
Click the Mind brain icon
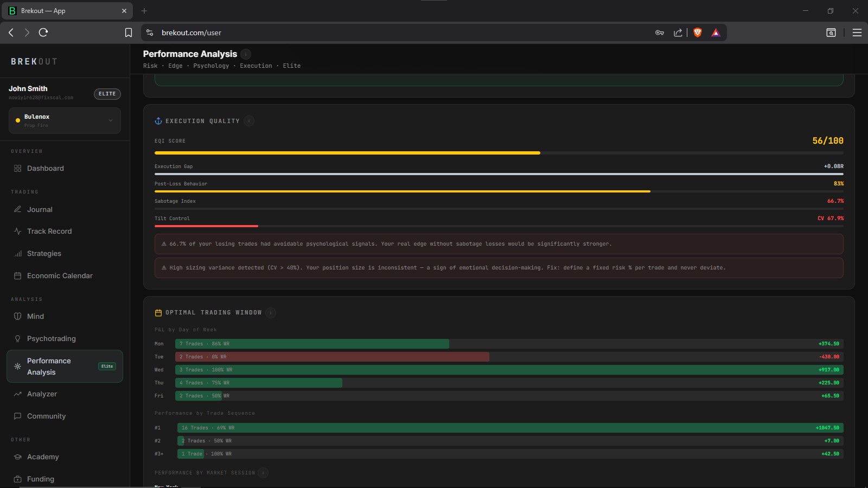click(17, 317)
